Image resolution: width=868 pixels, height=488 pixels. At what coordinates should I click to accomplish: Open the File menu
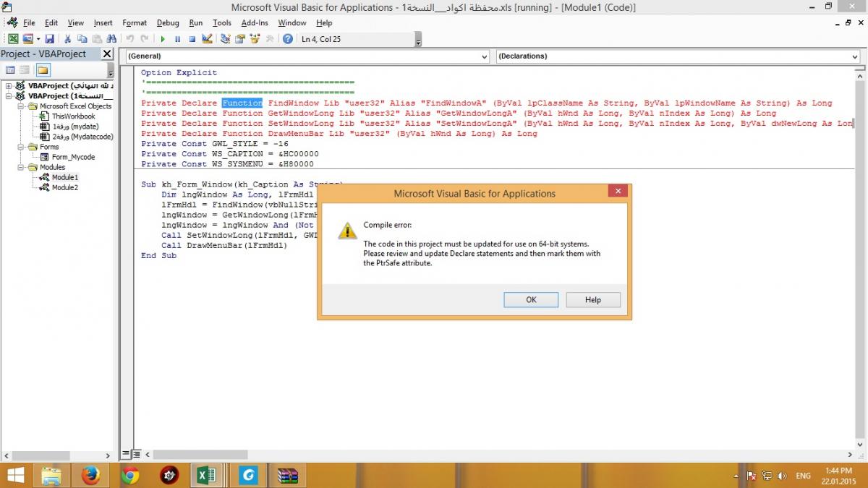tap(29, 23)
